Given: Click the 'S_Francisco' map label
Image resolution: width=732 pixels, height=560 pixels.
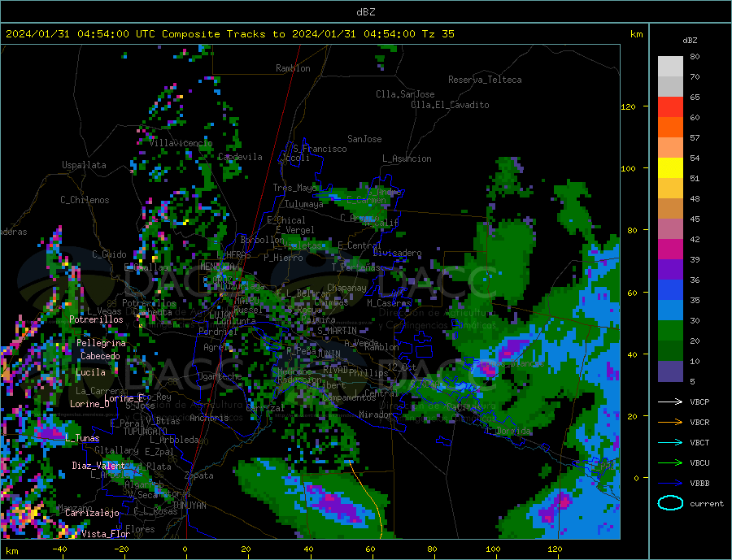Looking at the screenshot, I should (x=320, y=149).
